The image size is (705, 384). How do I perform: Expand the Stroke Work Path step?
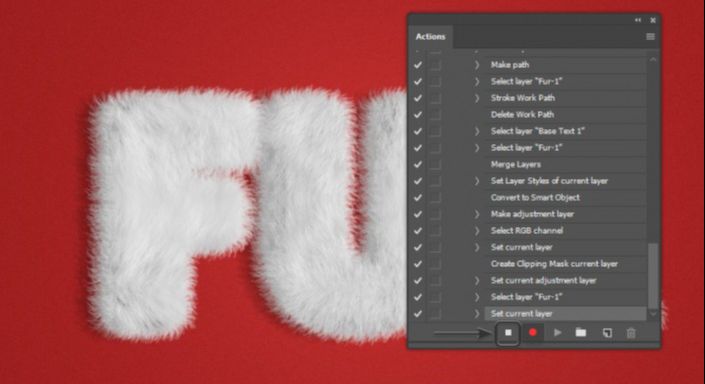pos(477,98)
